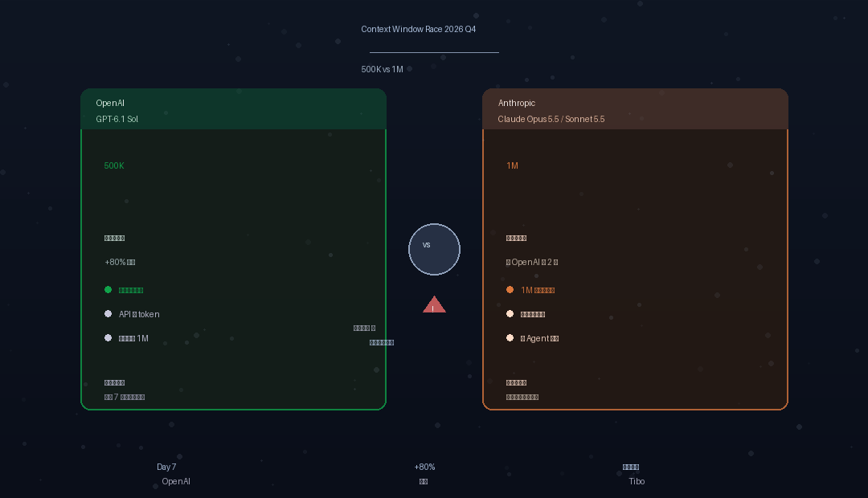Screen dimensions: 868x498
Task: Click the Anthropic card header name
Action: (517, 103)
